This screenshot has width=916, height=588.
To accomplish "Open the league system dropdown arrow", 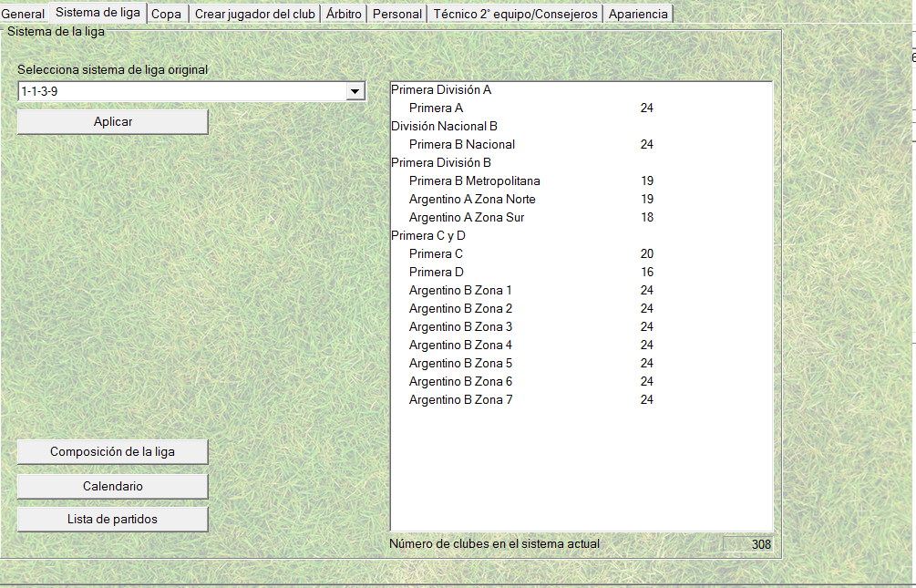I will pyautogui.click(x=355, y=91).
